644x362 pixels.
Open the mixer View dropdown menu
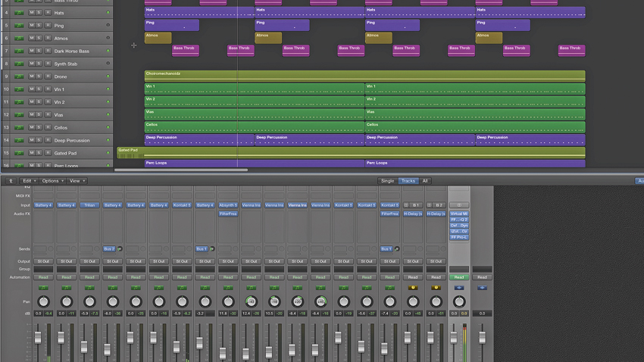77,180
